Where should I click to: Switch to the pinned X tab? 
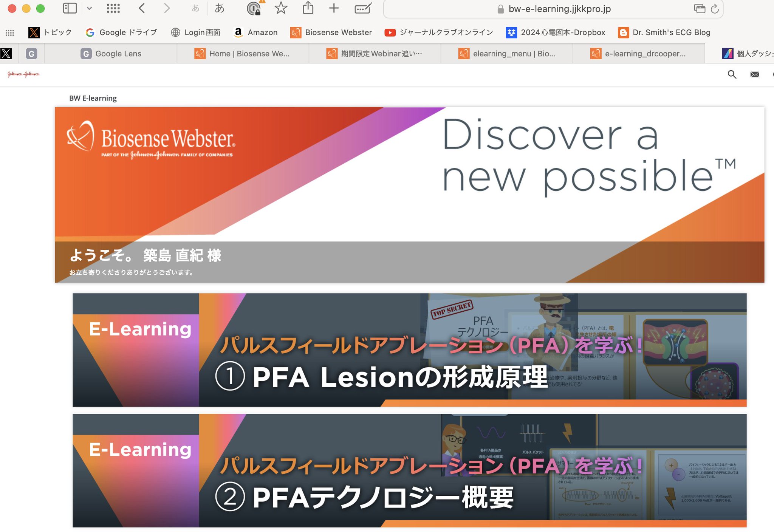(x=6, y=54)
